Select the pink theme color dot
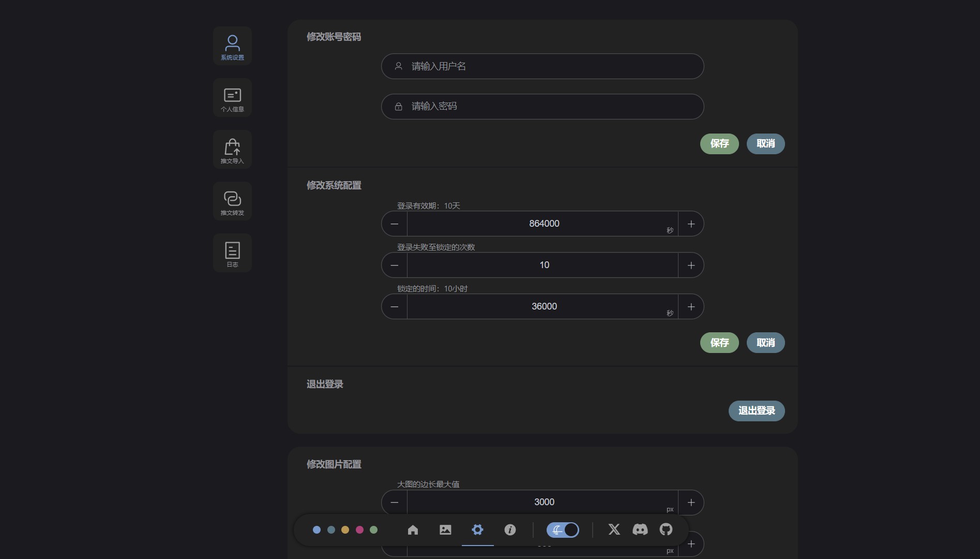The height and width of the screenshot is (559, 980). (359, 529)
